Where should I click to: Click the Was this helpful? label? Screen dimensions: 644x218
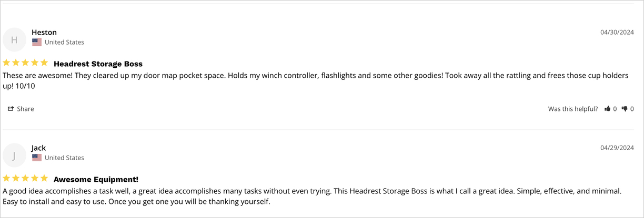[x=573, y=109]
